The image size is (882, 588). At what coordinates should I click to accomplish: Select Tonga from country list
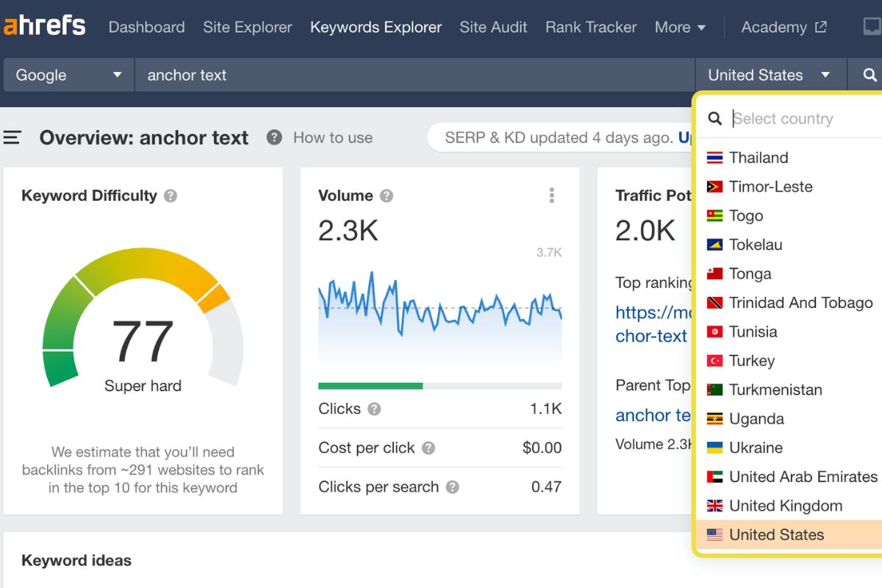point(789,273)
